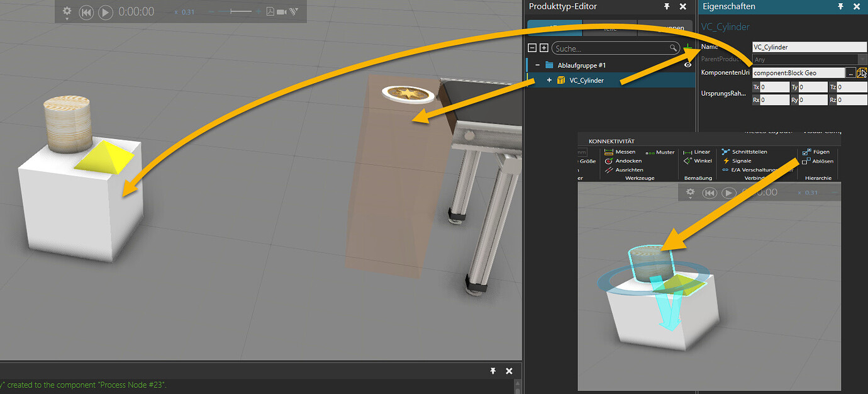Expand the VC_Cylinder tree node

548,80
